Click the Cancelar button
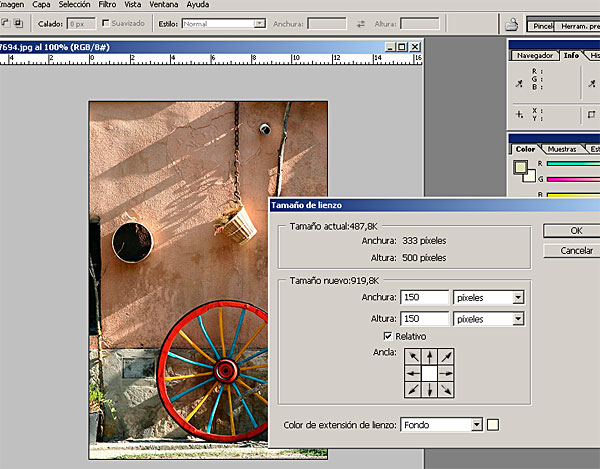 (575, 250)
